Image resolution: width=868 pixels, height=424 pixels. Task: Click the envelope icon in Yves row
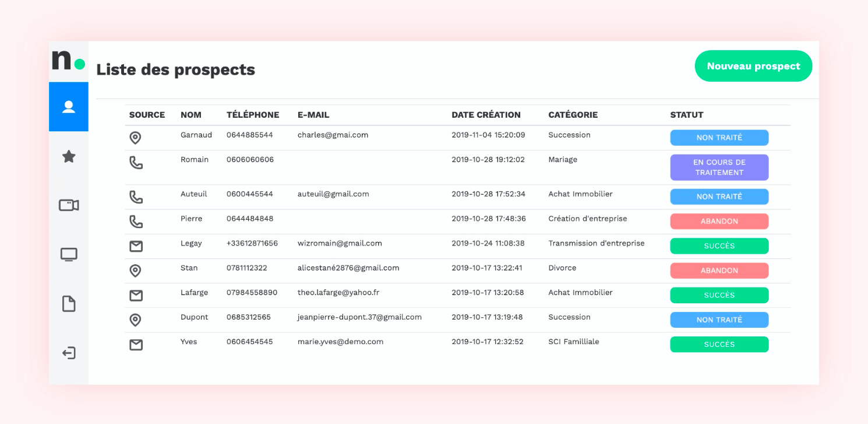tap(136, 345)
